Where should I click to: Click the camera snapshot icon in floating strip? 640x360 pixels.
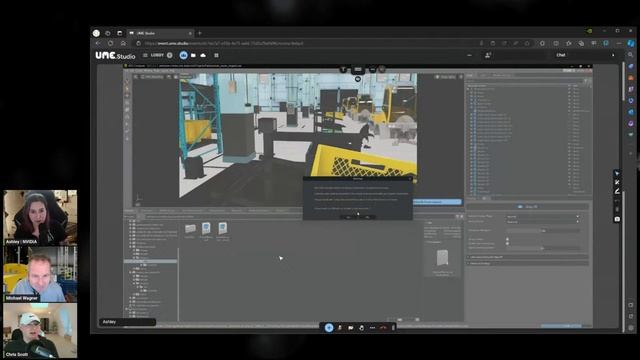(x=617, y=219)
